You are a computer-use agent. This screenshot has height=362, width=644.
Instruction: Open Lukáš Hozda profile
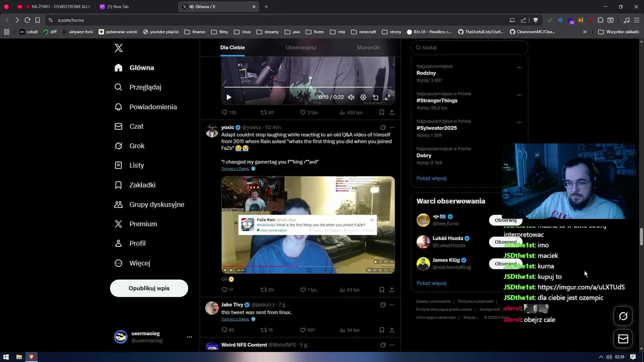pos(448,238)
